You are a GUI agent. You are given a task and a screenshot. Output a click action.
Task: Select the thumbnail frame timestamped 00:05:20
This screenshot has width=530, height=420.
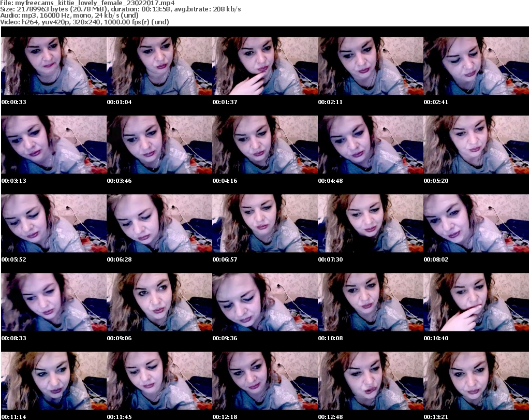coord(476,144)
